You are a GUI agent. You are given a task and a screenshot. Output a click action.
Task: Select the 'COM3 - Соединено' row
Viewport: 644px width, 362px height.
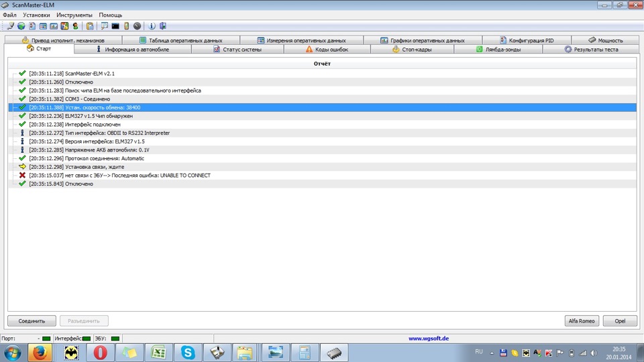tap(323, 99)
